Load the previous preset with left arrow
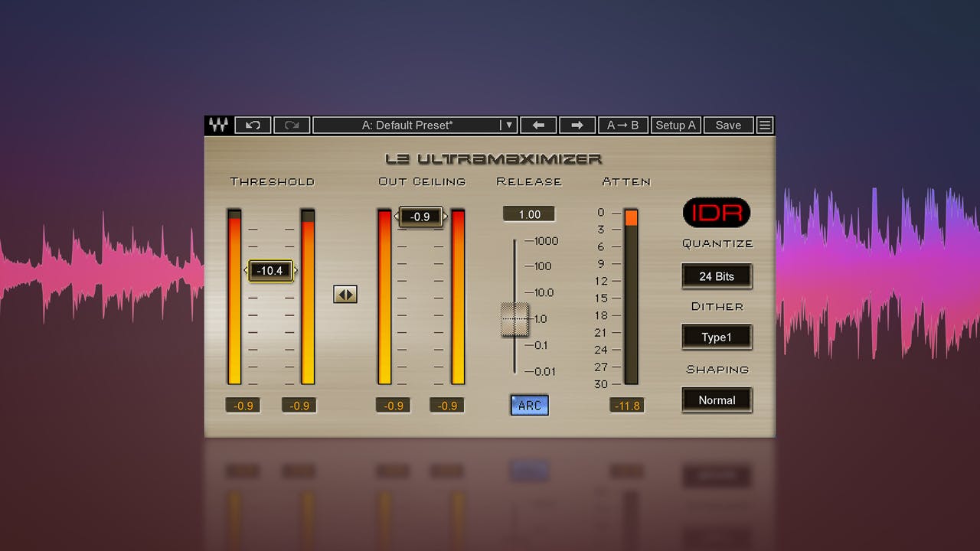Image resolution: width=980 pixels, height=551 pixels. [x=538, y=126]
